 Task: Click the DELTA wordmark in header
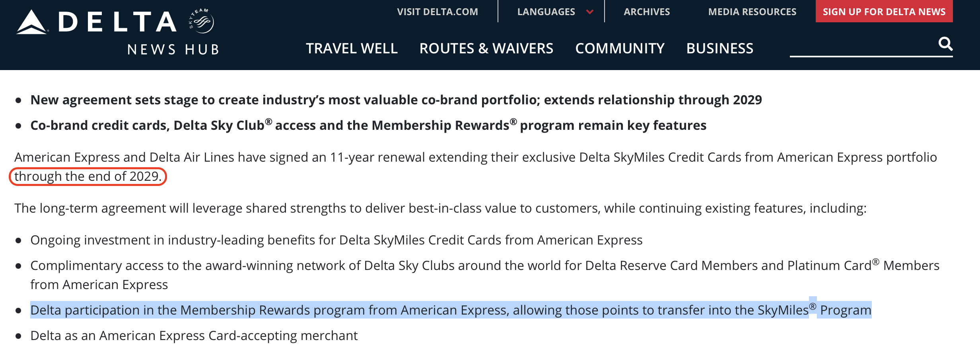click(x=117, y=22)
